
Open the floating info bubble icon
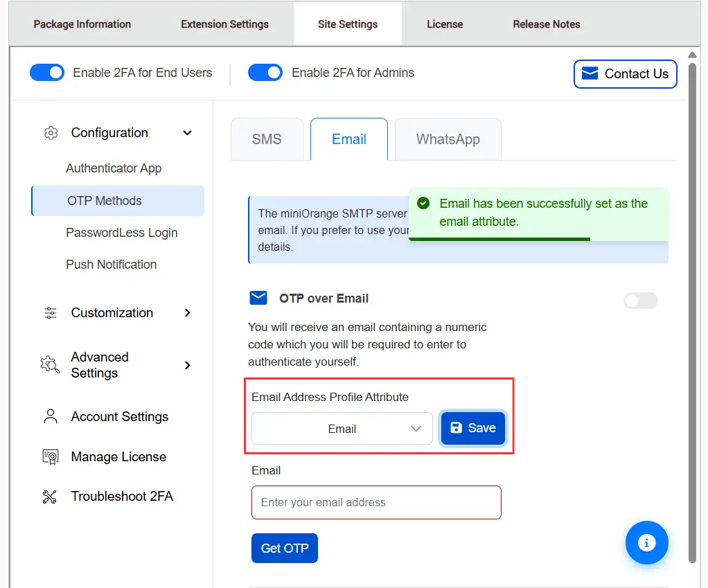tap(646, 542)
